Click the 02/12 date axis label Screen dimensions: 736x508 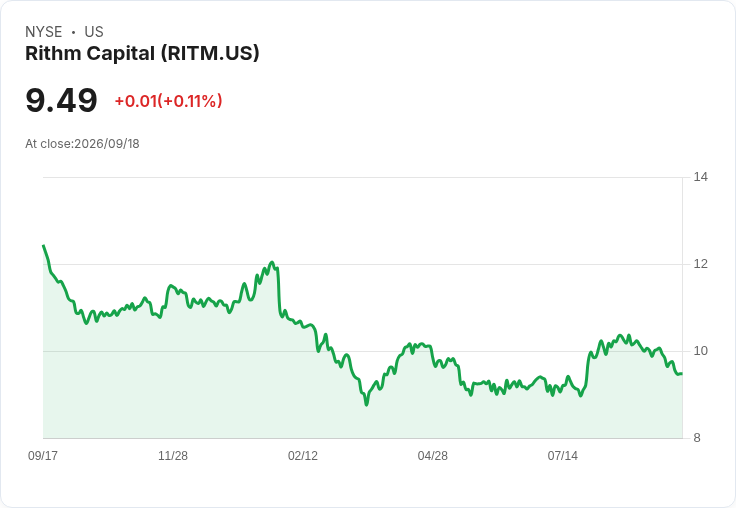[x=303, y=455]
